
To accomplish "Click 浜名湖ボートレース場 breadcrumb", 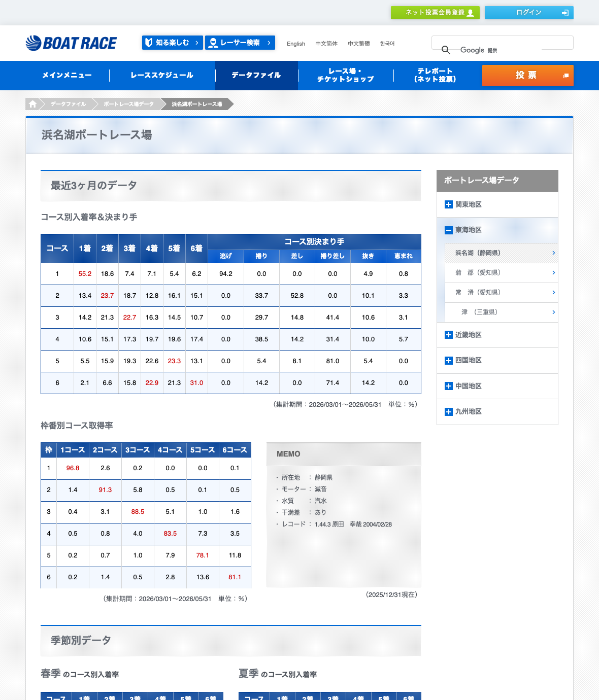I will pos(197,104).
